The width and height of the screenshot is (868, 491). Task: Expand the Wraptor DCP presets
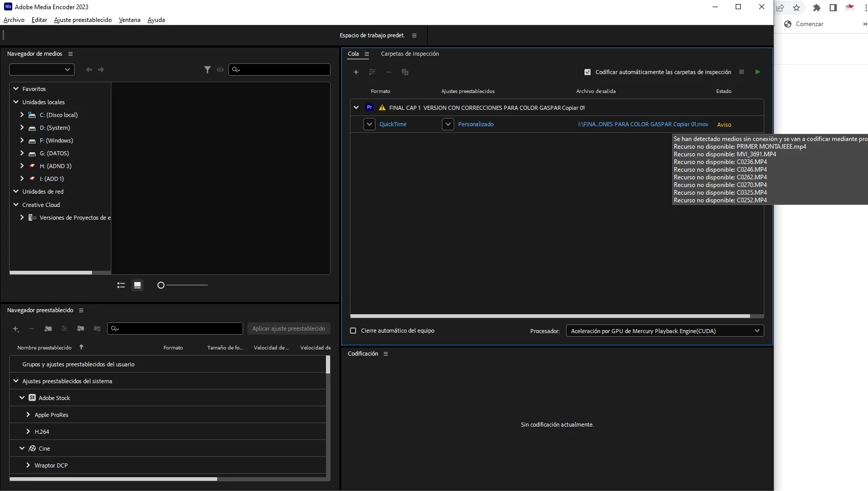pyautogui.click(x=28, y=465)
